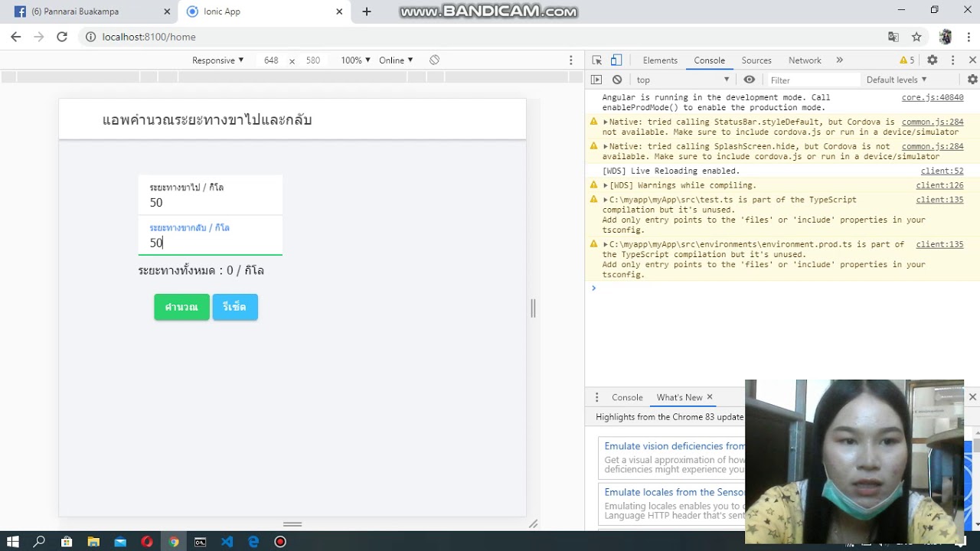Screen dimensions: 980x551
Task: Expand the SplashScreen.hide warning message
Action: pyautogui.click(x=606, y=146)
